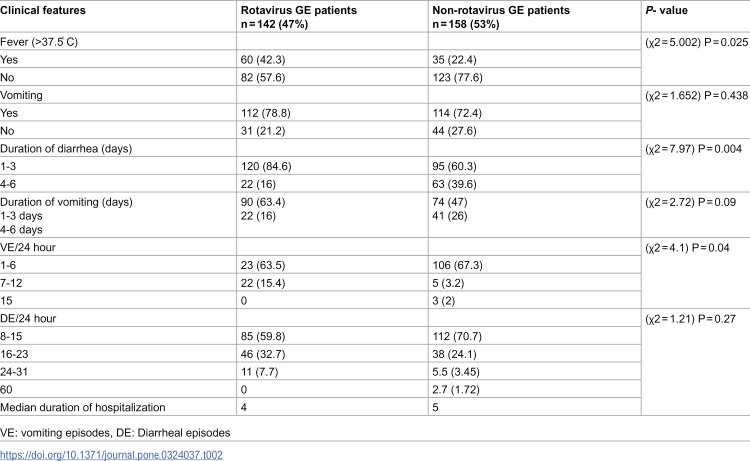Screen dimensions: 750x461
Task: Select the cell with value 106 (67.3)
Action: (458, 265)
